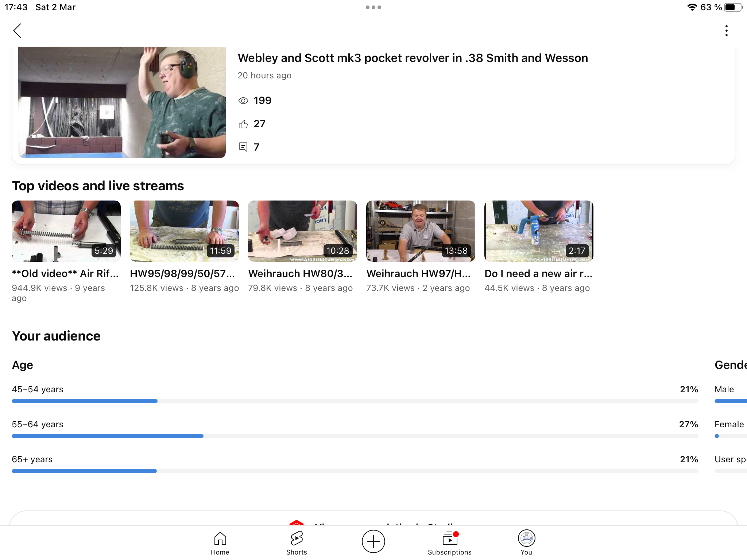Open Subscriptions tab
The width and height of the screenshot is (747, 560).
[449, 543]
